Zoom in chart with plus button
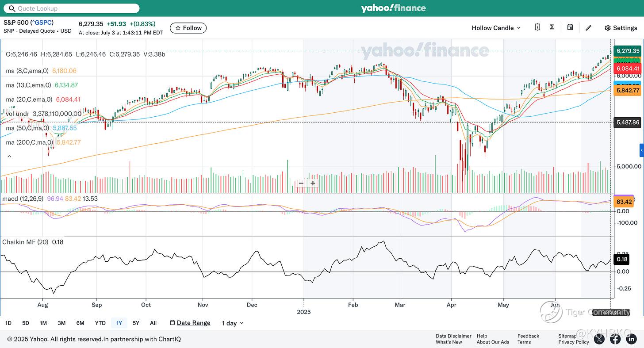The height and width of the screenshot is (348, 644). click(x=313, y=183)
